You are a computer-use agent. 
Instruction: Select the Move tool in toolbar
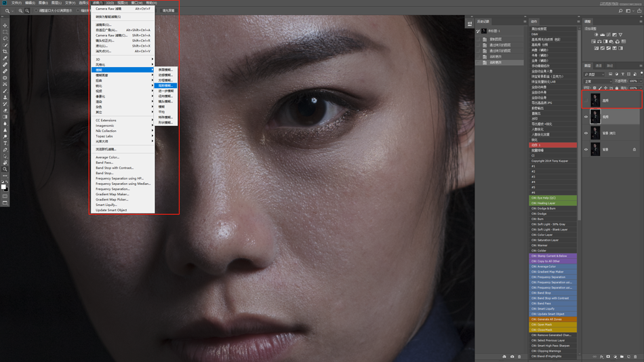(5, 25)
